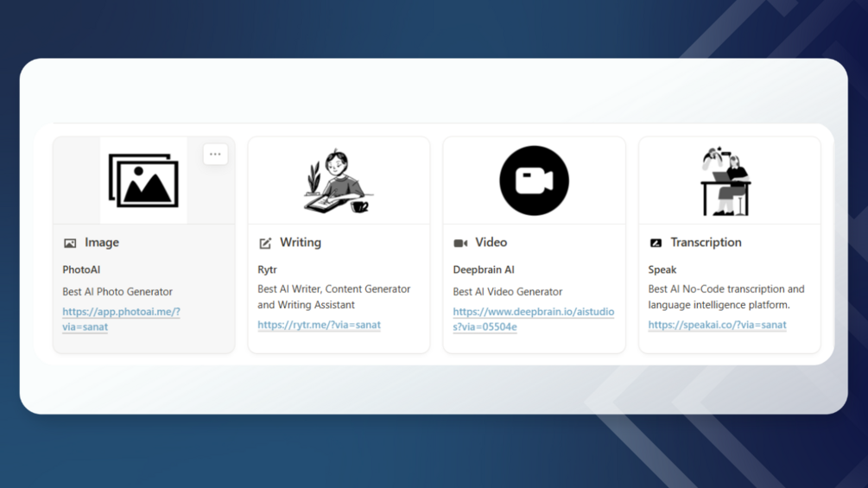Click the small camera icon beside Video
868x488 pixels.
tap(460, 243)
